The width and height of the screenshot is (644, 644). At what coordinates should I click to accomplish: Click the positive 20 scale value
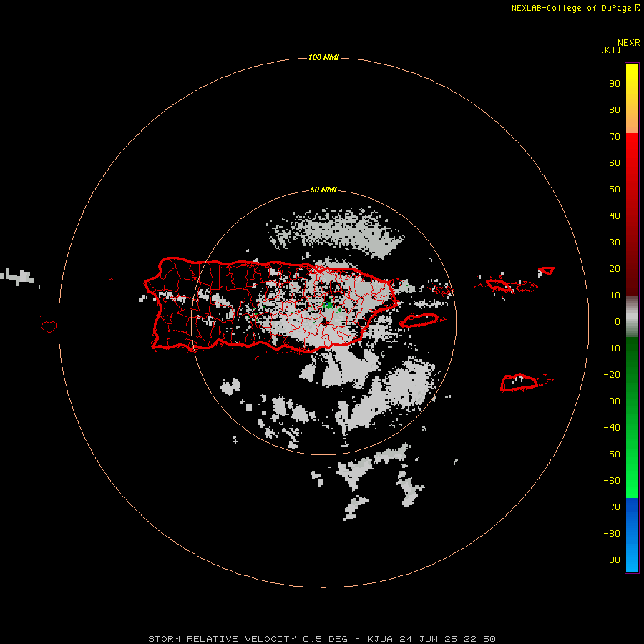coord(615,269)
